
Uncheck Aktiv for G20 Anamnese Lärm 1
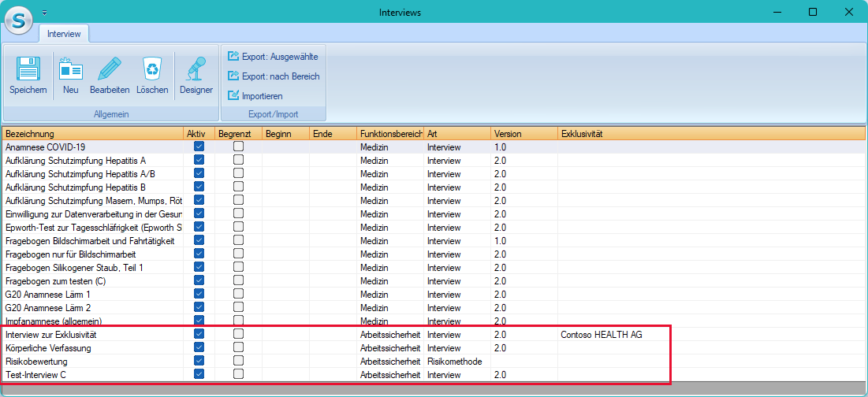click(199, 294)
